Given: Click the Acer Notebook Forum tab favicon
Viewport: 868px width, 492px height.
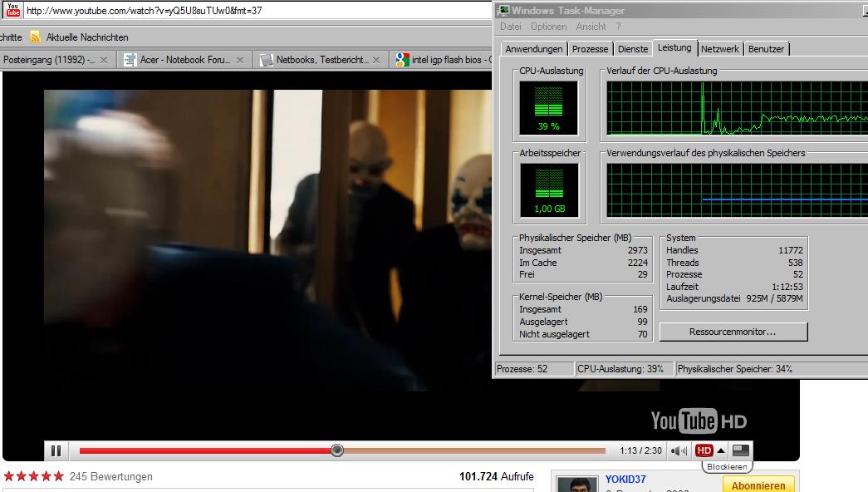Looking at the screenshot, I should [130, 60].
